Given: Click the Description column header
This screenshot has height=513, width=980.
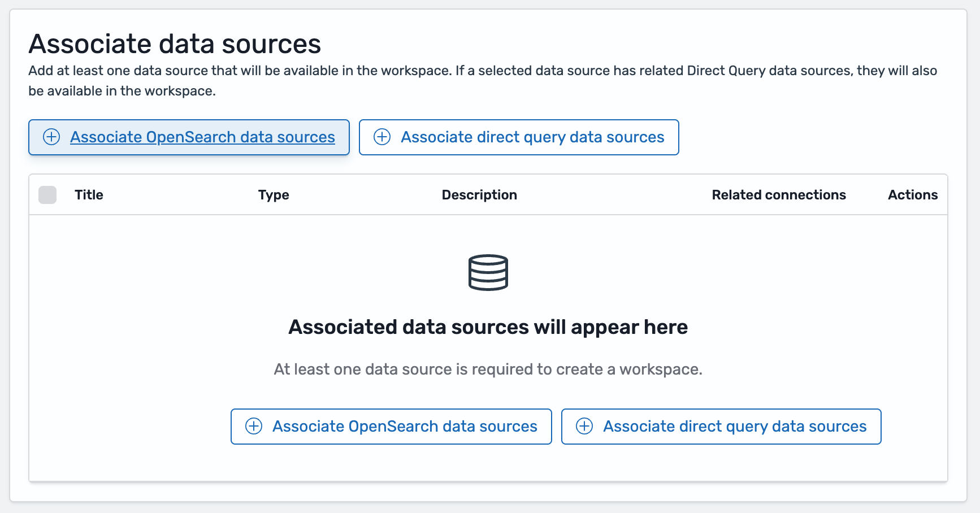Looking at the screenshot, I should click(x=479, y=195).
